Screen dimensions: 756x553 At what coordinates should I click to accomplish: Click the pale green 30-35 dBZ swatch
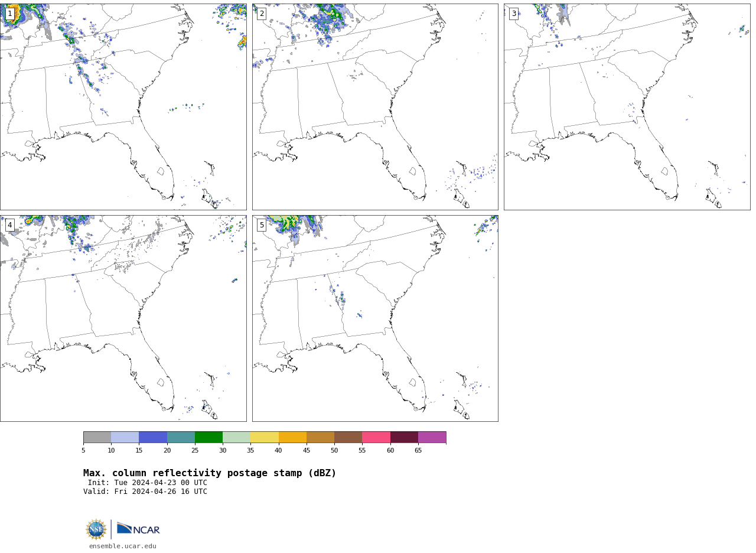pyautogui.click(x=236, y=437)
